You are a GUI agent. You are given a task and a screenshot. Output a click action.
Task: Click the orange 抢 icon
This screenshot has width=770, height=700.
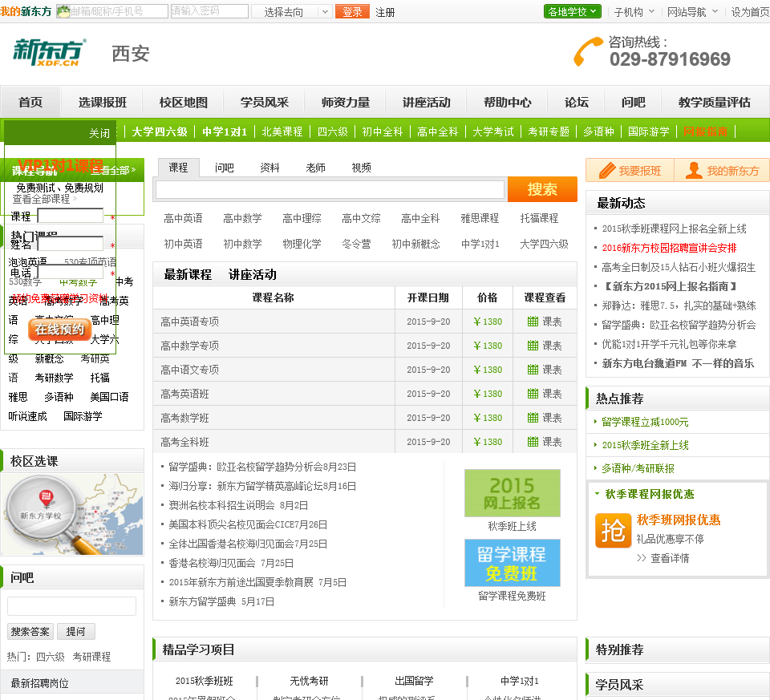point(613,530)
